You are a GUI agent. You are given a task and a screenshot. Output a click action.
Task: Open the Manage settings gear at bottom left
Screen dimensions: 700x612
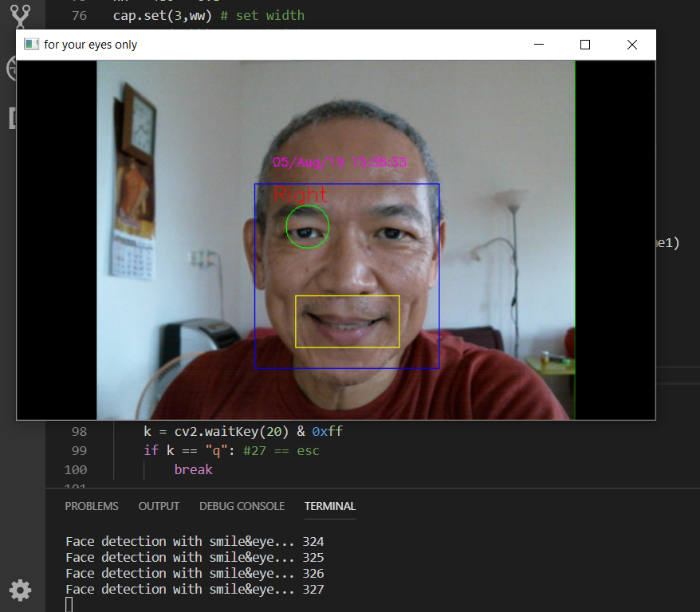(20, 590)
